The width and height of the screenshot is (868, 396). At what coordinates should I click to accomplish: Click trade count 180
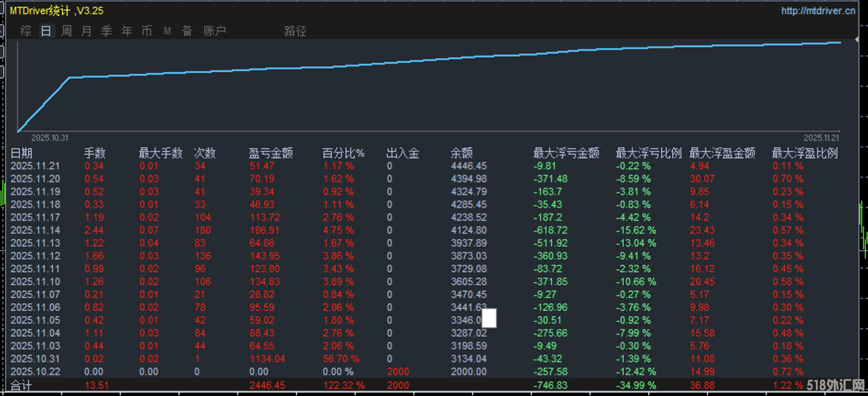pos(203,230)
